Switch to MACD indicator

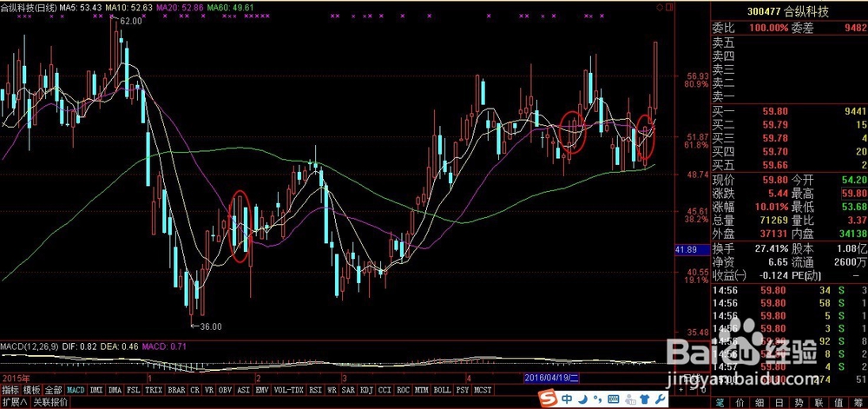tap(76, 390)
